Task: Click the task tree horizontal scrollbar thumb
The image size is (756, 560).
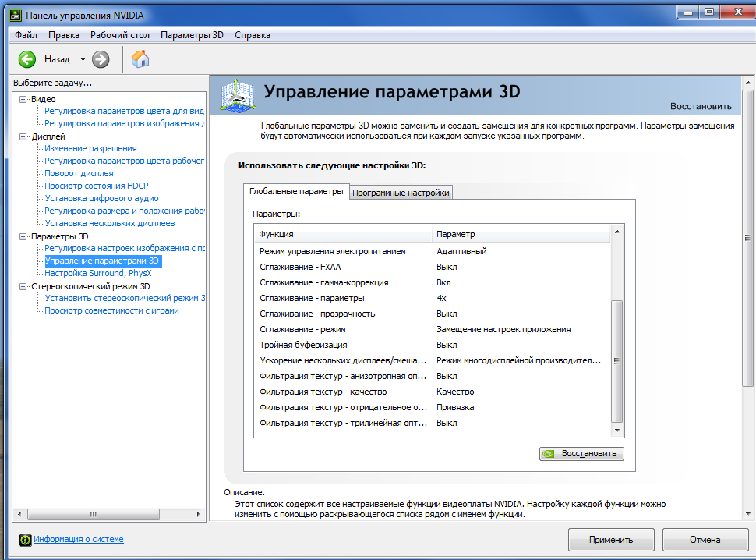Action: (94, 514)
